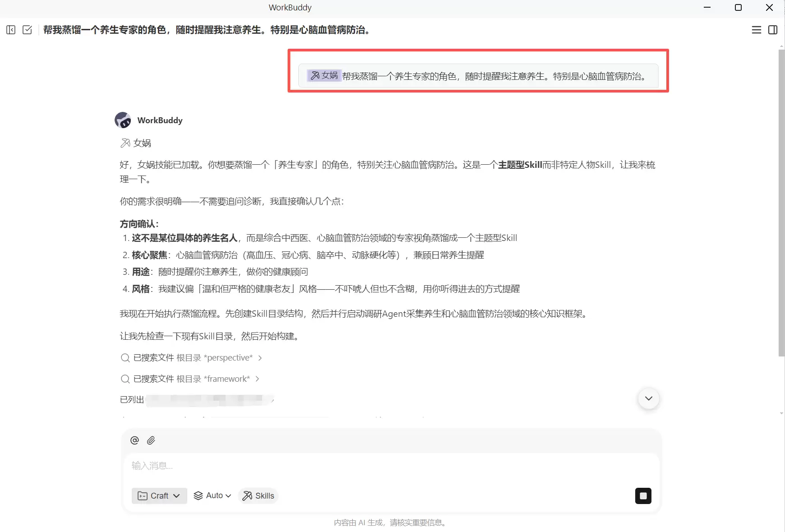Open the hamburger menu icon
The width and height of the screenshot is (785, 532).
point(757,30)
